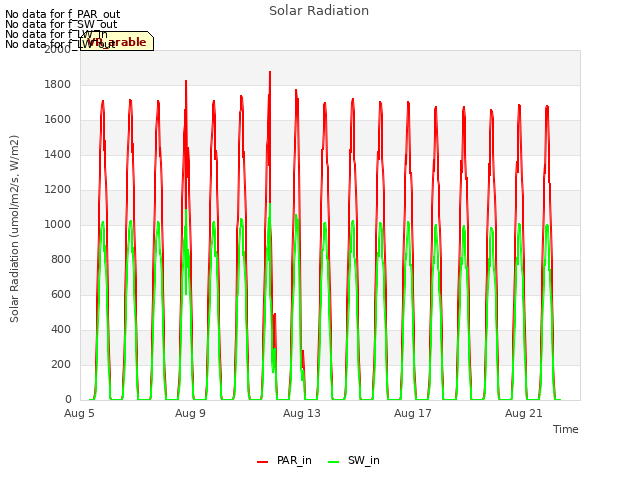
Task: Click the 0 y-axis tick label
Action: (68, 400)
